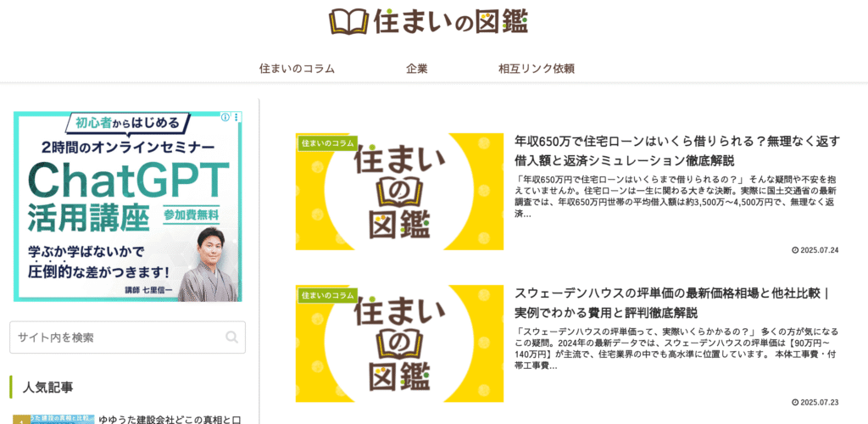Open 住まいのコラム menu item
868x424 pixels.
298,70
